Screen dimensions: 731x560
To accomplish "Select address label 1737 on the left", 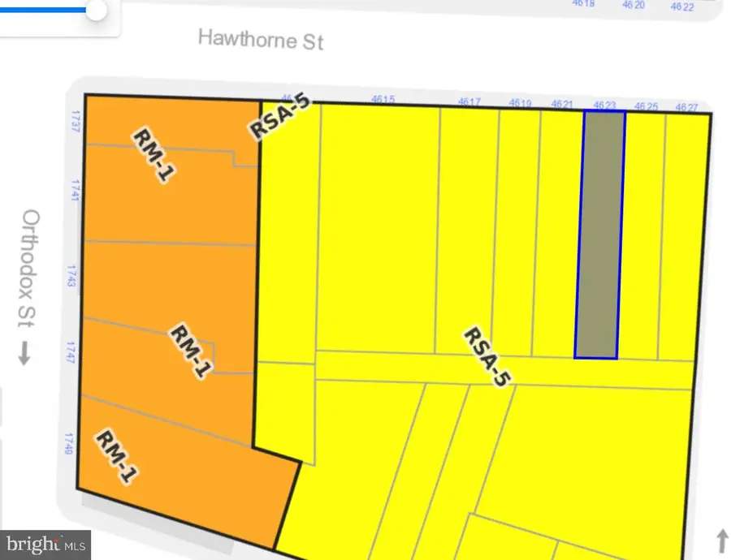I will pos(74,123).
